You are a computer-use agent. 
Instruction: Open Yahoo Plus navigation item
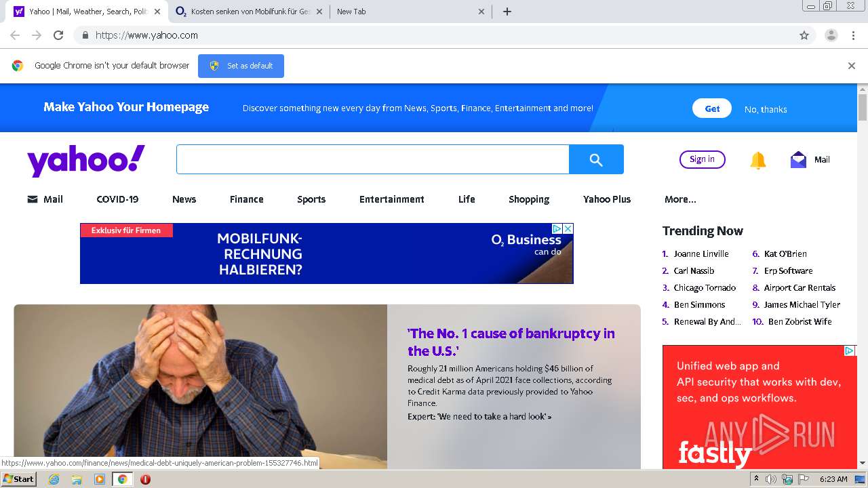tap(607, 199)
